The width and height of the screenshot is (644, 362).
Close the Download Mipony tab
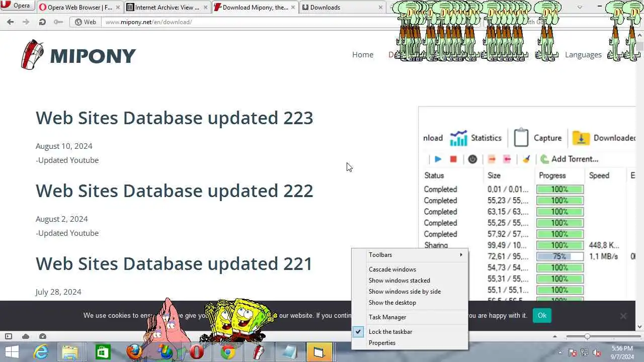pos(293,8)
